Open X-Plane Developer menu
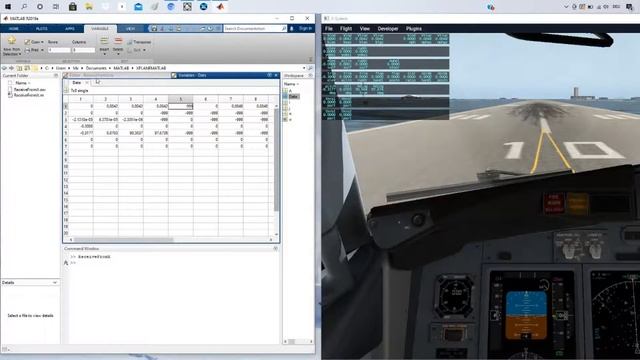 point(388,29)
